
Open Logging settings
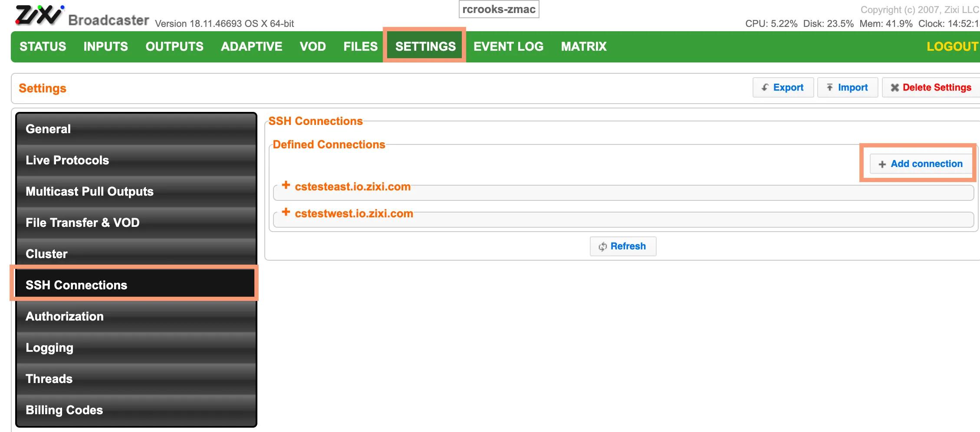click(136, 348)
